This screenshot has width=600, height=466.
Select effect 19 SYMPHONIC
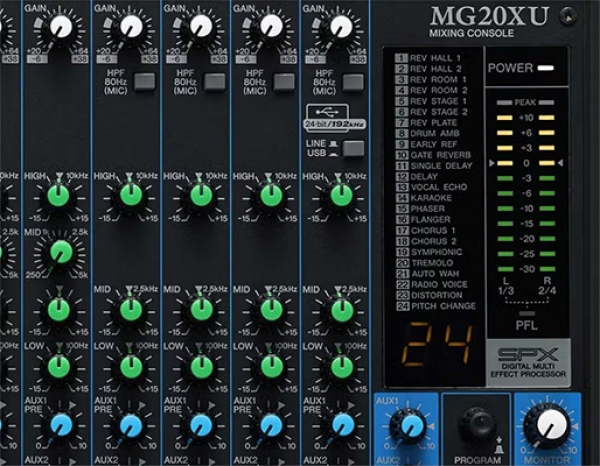(x=429, y=252)
